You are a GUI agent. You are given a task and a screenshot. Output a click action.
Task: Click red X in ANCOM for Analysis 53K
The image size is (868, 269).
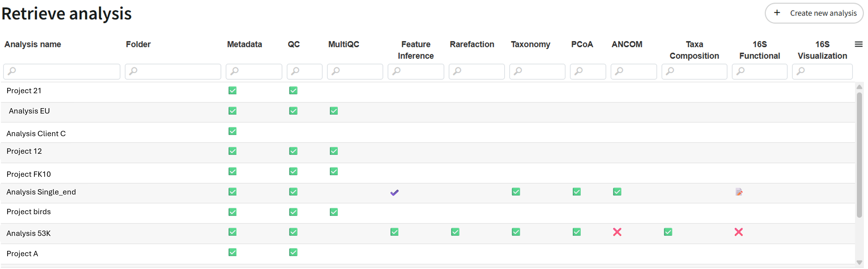617,232
